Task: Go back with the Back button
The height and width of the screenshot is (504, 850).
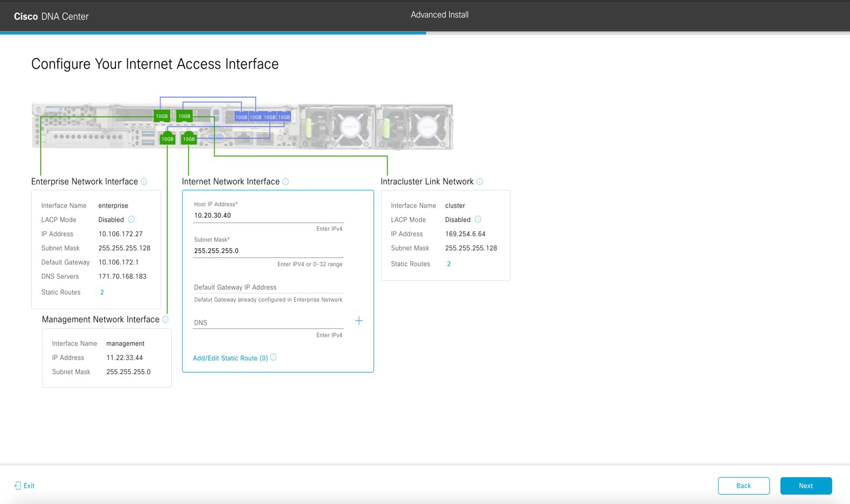Action: coord(743,486)
